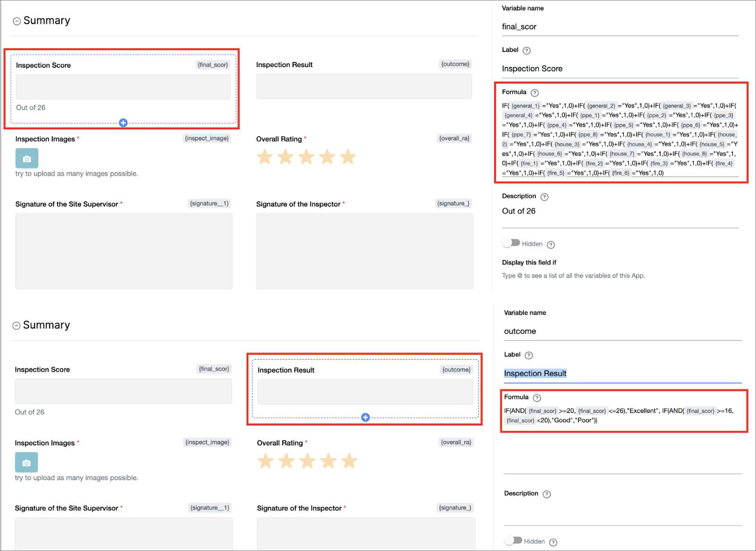This screenshot has height=551, width=756.
Task: Open Hidden help icon in outcome properties
Action: [553, 543]
